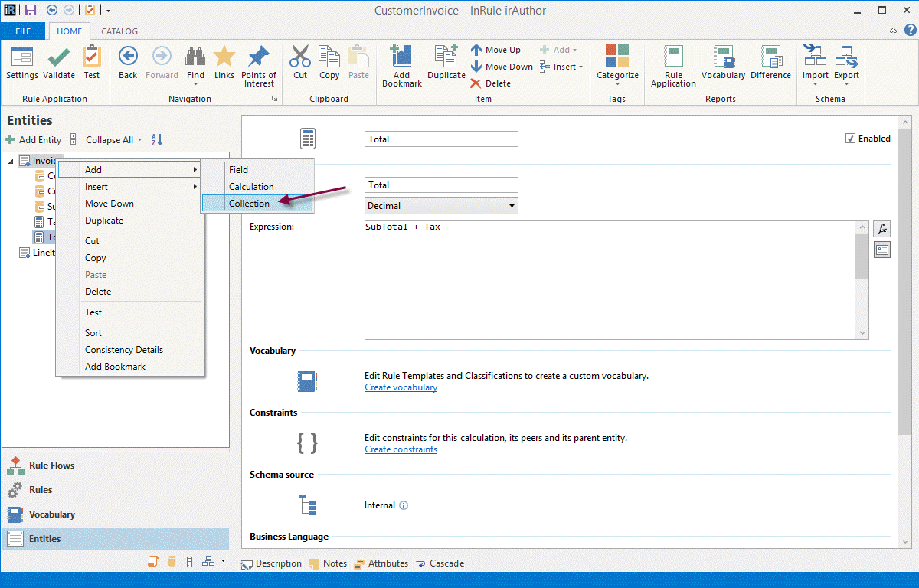919x588 pixels.
Task: Expand the Collapse All dropdown arrow
Action: (139, 140)
